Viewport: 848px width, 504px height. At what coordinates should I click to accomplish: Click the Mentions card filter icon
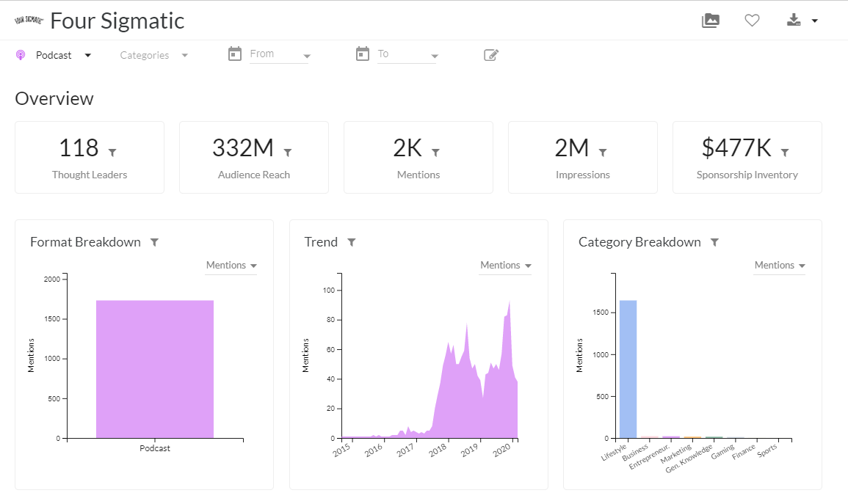coord(435,153)
